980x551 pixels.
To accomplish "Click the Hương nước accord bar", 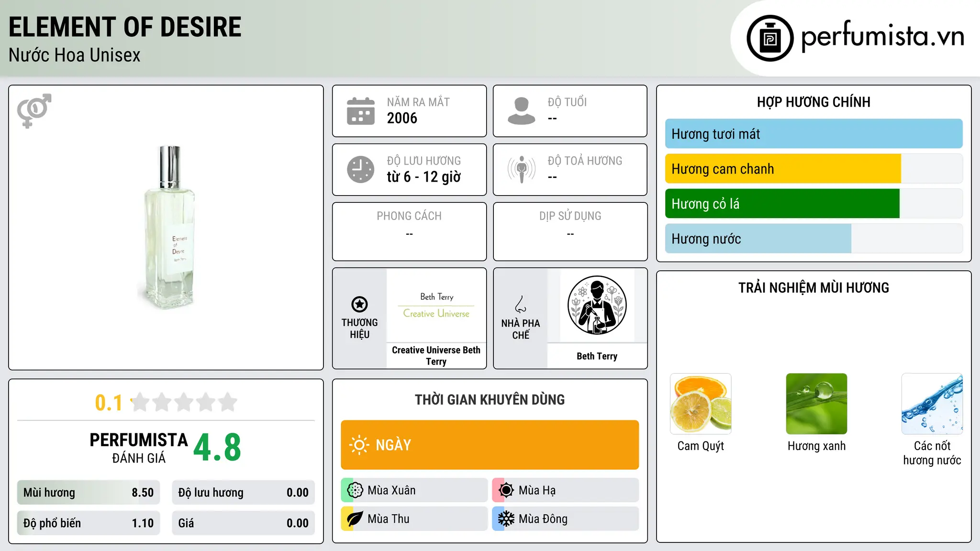I will coord(814,239).
